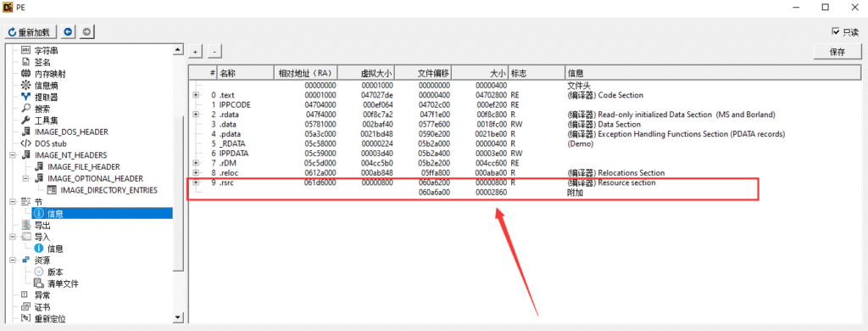Select 证书 certificate tree node
The height and width of the screenshot is (331, 868).
tap(42, 306)
